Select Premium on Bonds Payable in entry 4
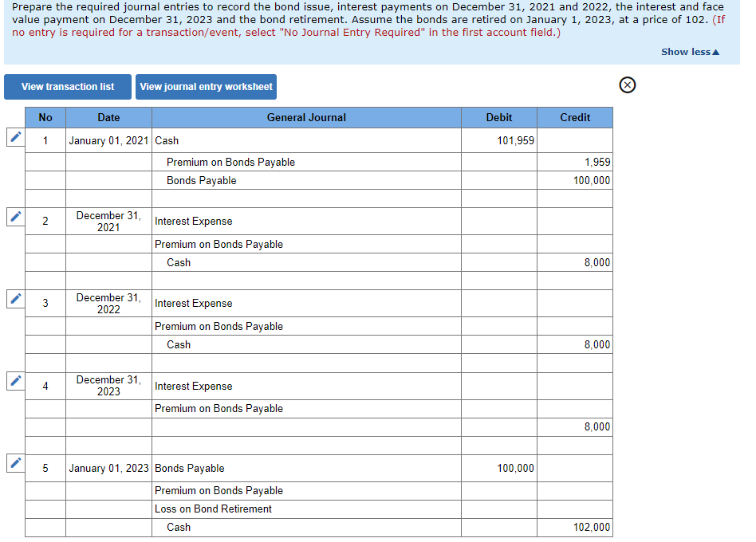 (x=306, y=409)
